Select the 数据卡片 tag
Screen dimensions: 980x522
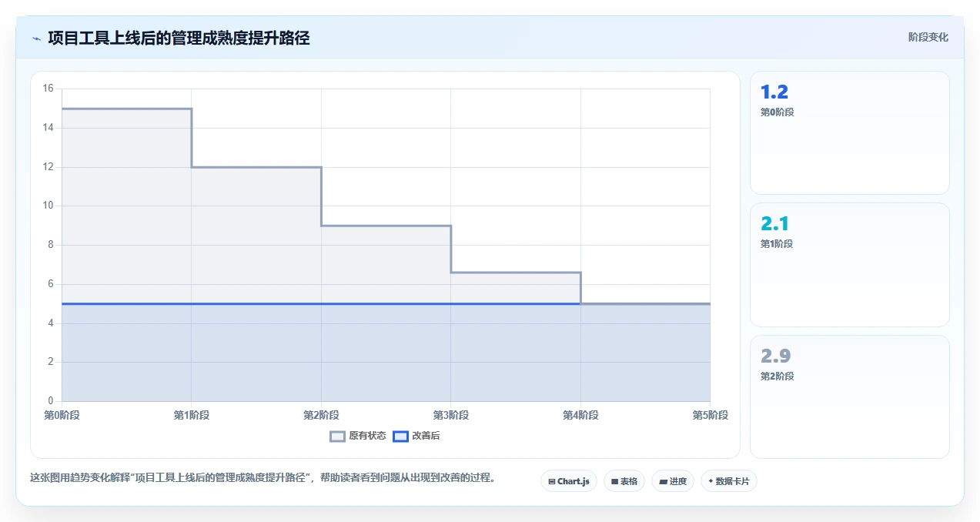(729, 481)
